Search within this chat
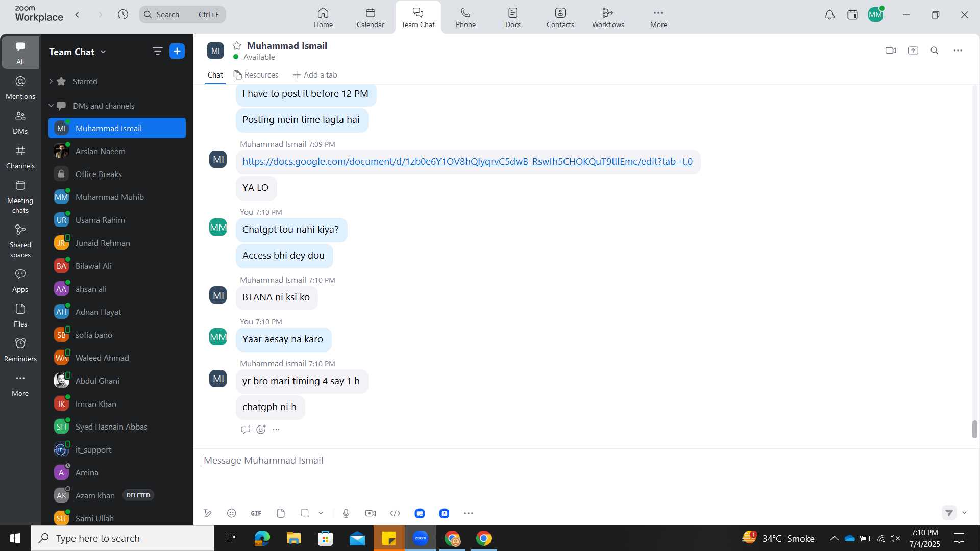980x551 pixels. coord(935,51)
